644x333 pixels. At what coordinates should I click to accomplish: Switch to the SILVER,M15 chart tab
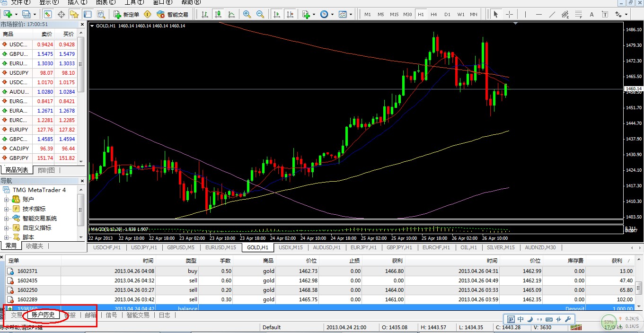501,247
